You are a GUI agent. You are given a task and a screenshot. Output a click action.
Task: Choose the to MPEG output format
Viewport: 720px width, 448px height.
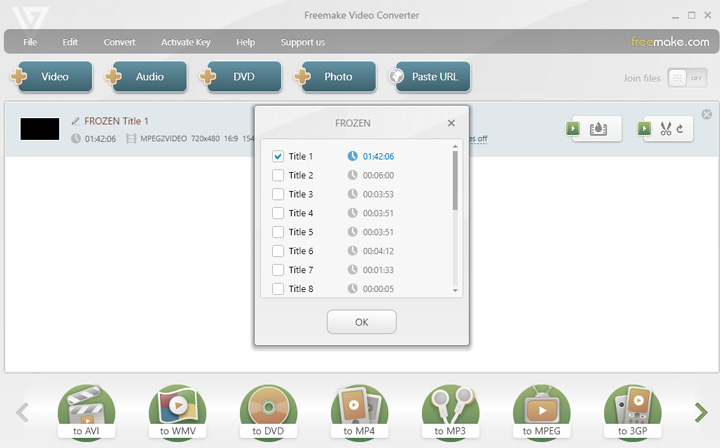pos(541,412)
